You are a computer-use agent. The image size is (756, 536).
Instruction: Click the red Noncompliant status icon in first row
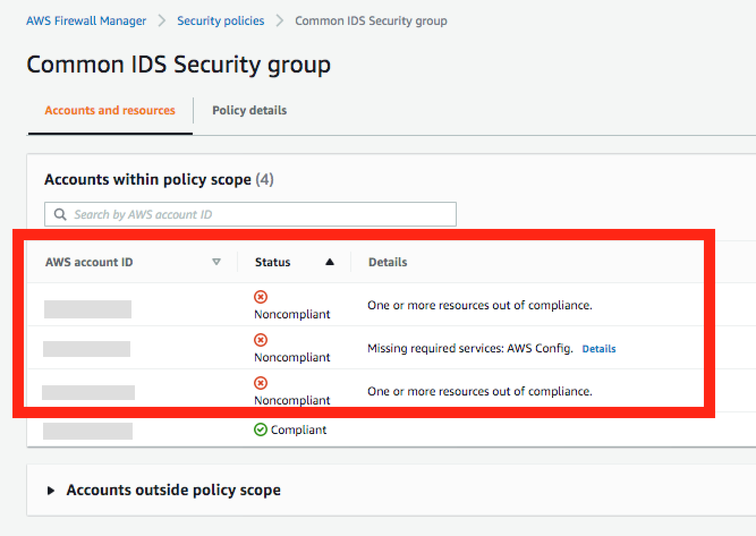[261, 296]
